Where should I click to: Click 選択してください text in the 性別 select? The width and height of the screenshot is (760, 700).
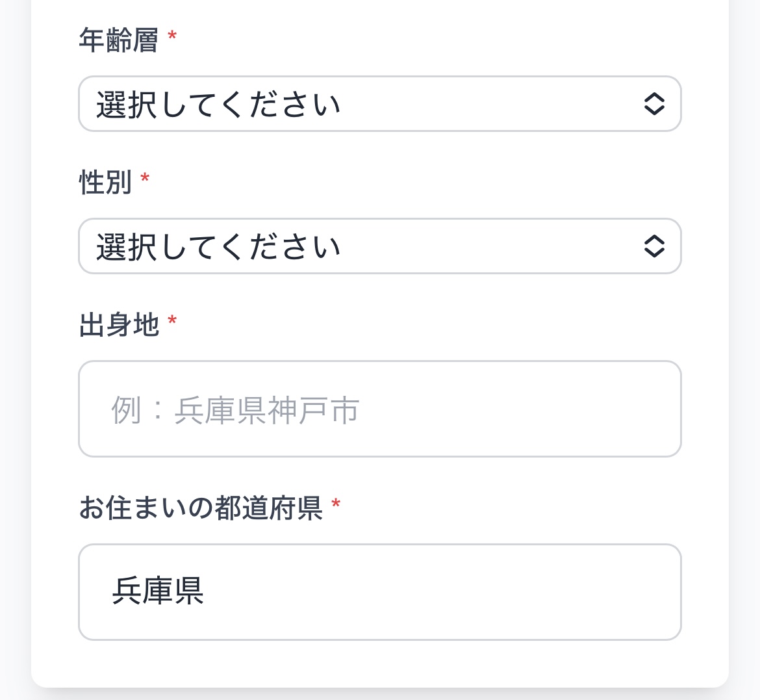[x=218, y=247]
